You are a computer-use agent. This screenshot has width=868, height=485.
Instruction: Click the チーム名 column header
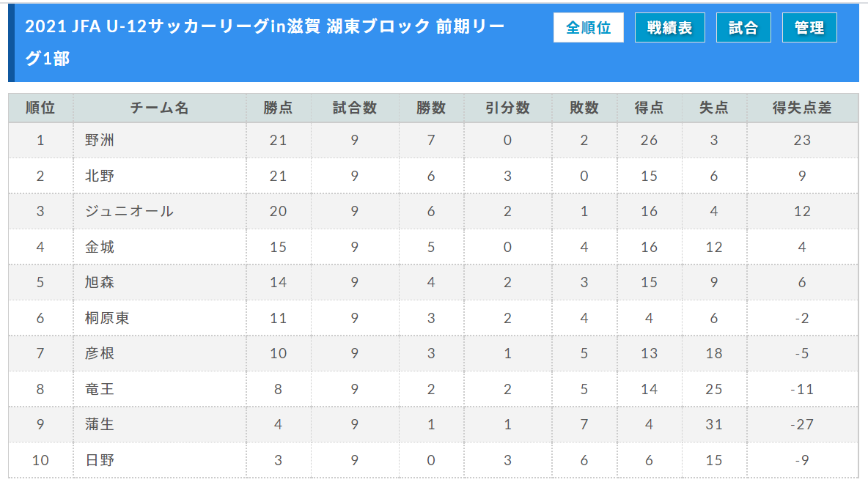pyautogui.click(x=159, y=108)
